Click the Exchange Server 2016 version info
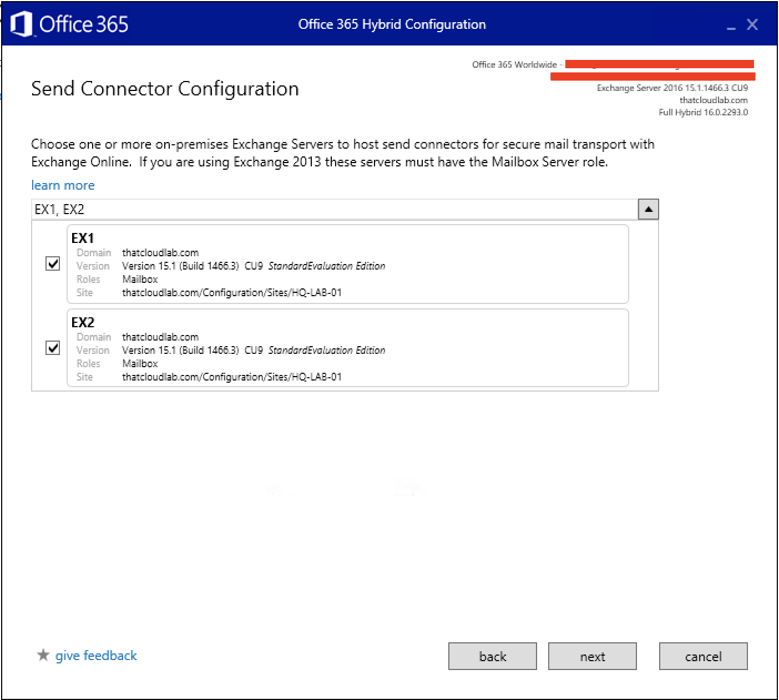This screenshot has height=700, width=779. click(672, 88)
